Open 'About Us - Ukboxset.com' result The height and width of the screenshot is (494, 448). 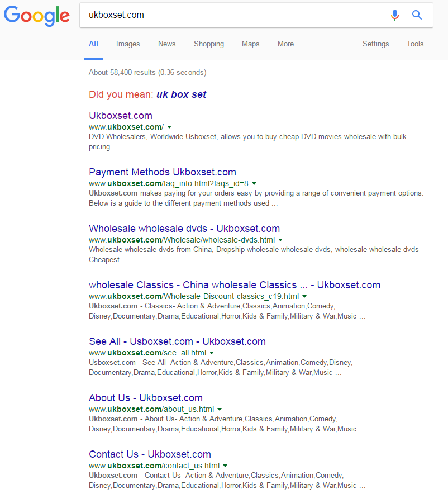pos(146,397)
